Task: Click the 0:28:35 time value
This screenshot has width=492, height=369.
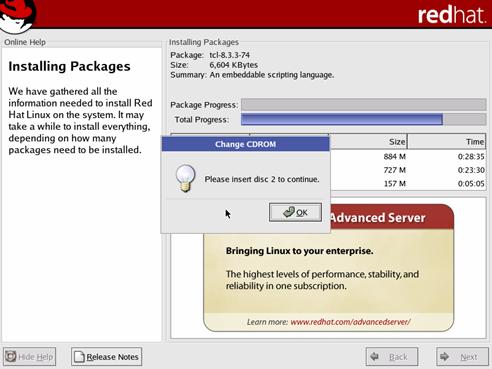Action: point(471,157)
